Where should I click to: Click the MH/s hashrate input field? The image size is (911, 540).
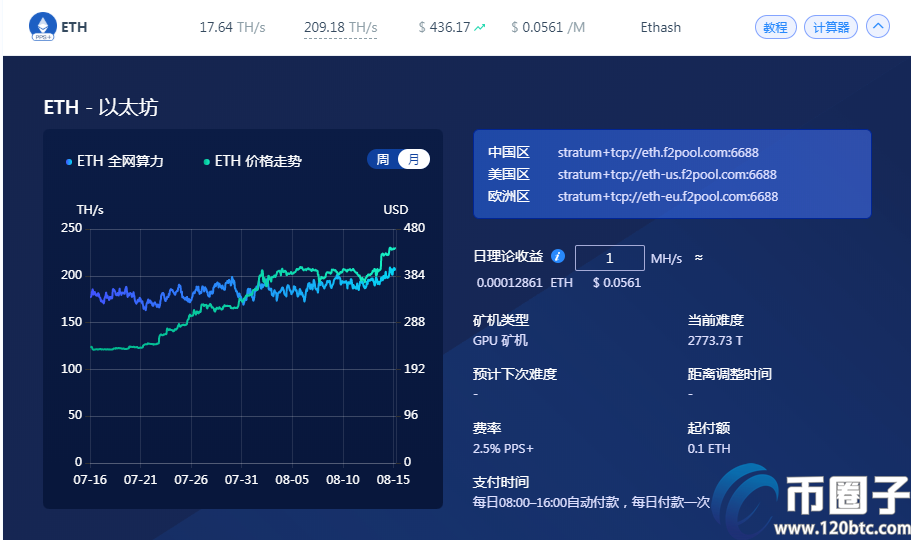[x=609, y=258]
